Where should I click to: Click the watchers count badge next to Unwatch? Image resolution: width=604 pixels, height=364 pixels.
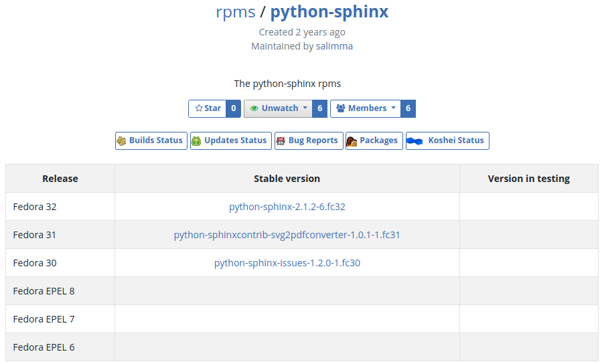tap(319, 108)
